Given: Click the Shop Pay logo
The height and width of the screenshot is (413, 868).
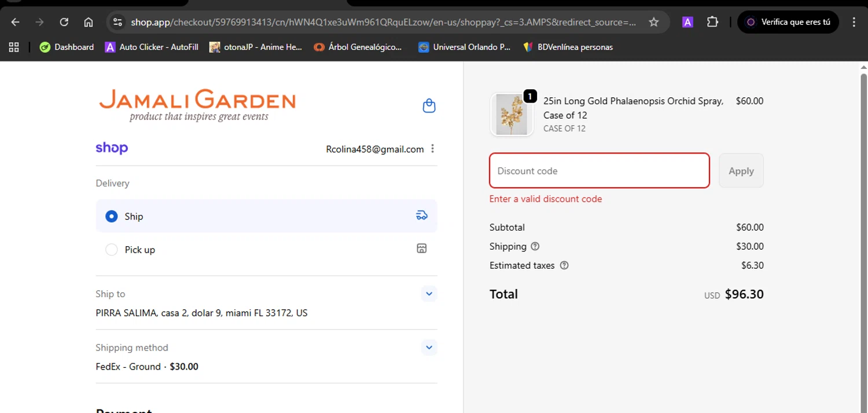Looking at the screenshot, I should 112,148.
